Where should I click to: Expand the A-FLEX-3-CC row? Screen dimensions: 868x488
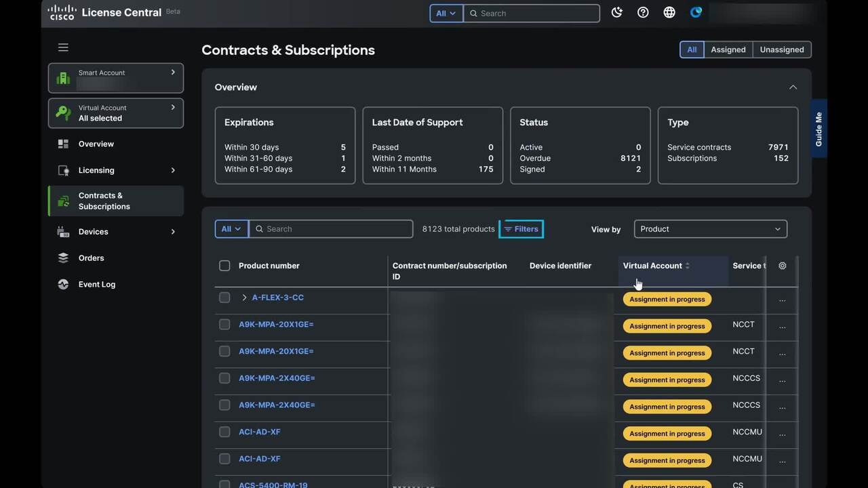(244, 298)
